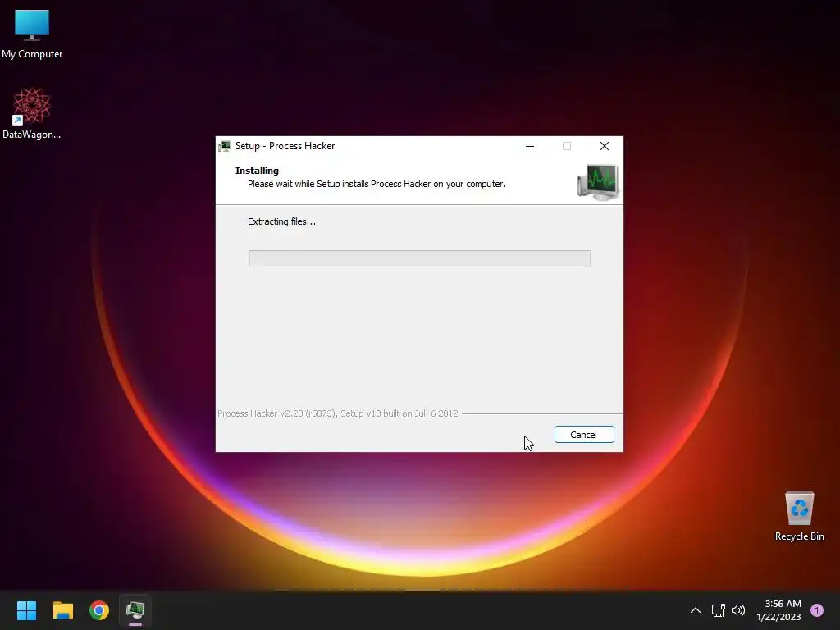Click the 'Extracting files...' status text
This screenshot has width=840, height=630.
point(281,221)
